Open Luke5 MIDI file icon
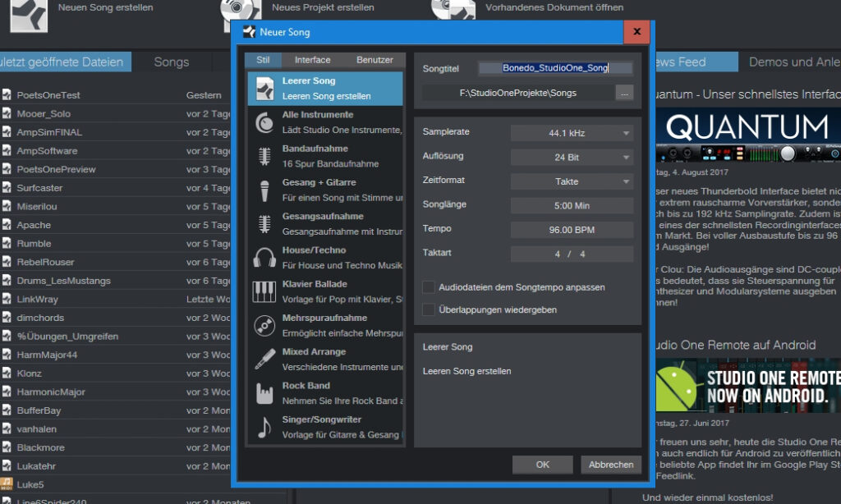Image resolution: width=841 pixels, height=504 pixels. coord(7,484)
